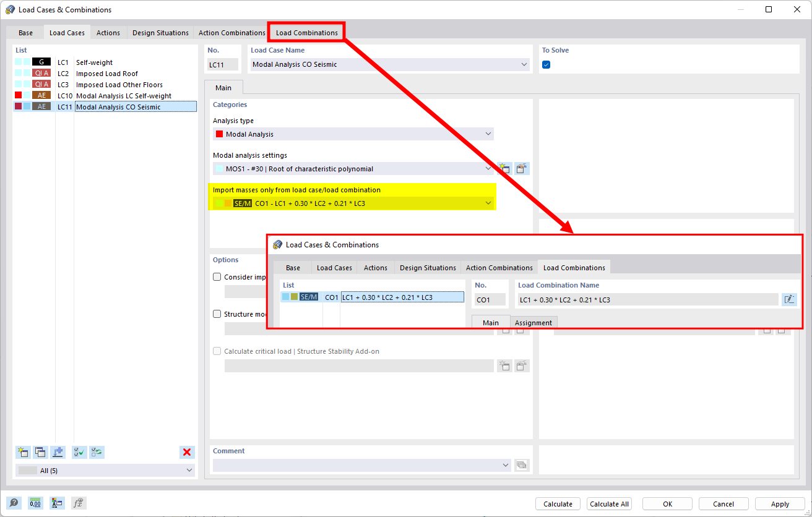Delete selected load case with the red X
The width and height of the screenshot is (812, 517).
(x=187, y=452)
